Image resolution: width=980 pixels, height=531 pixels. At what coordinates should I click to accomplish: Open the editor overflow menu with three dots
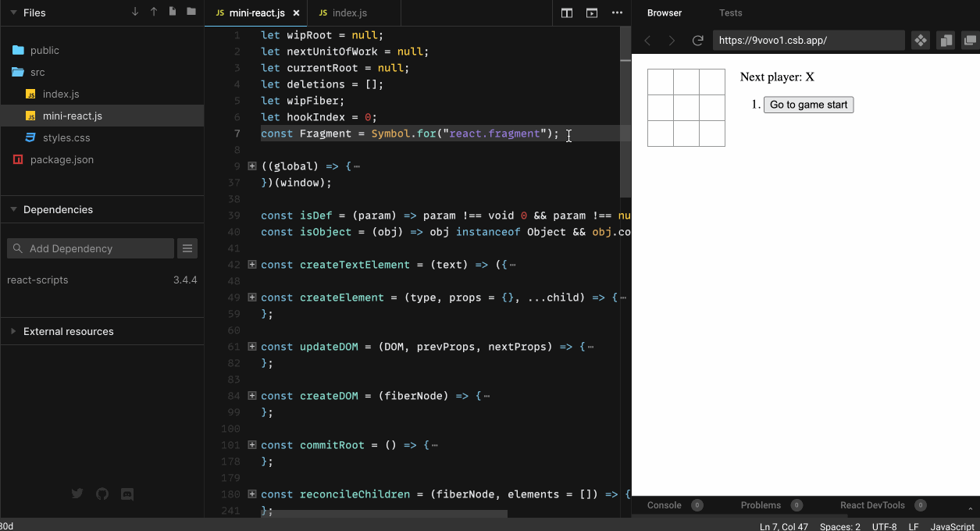click(616, 13)
